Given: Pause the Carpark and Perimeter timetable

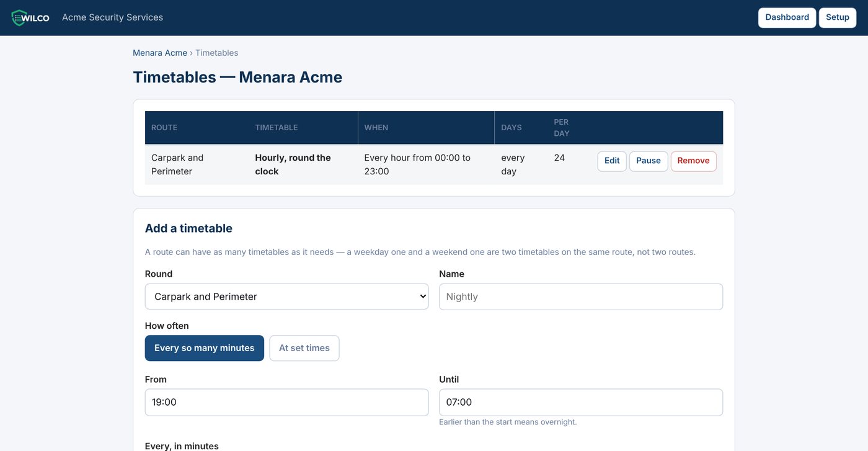Looking at the screenshot, I should point(649,161).
